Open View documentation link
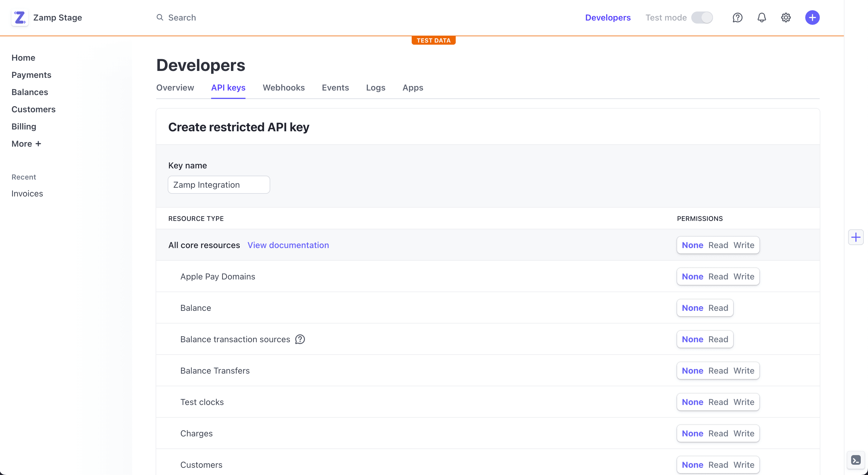This screenshot has width=868, height=475. 288,245
